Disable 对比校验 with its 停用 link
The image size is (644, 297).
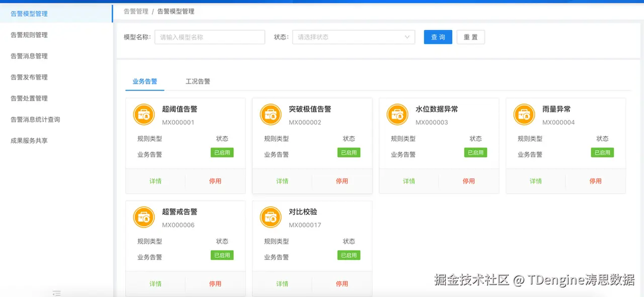pyautogui.click(x=341, y=284)
